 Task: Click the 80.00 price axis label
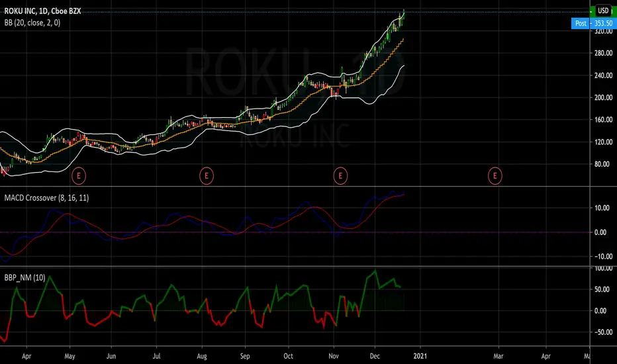tap(602, 163)
